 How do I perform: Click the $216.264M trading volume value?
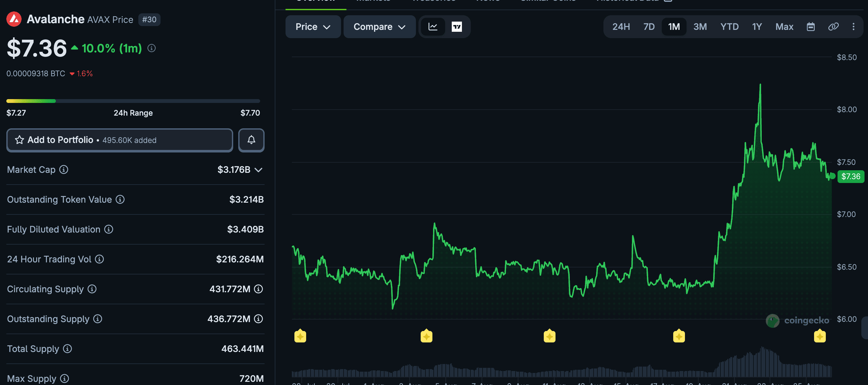pyautogui.click(x=240, y=259)
